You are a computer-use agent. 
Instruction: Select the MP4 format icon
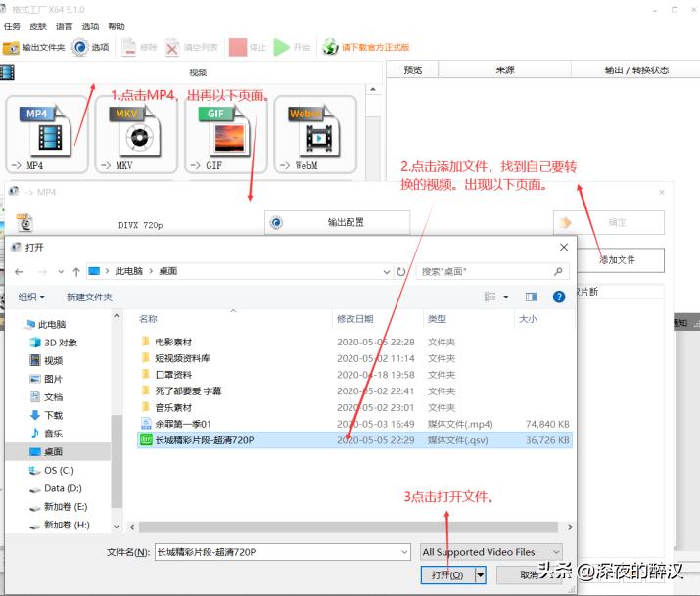coord(47,134)
